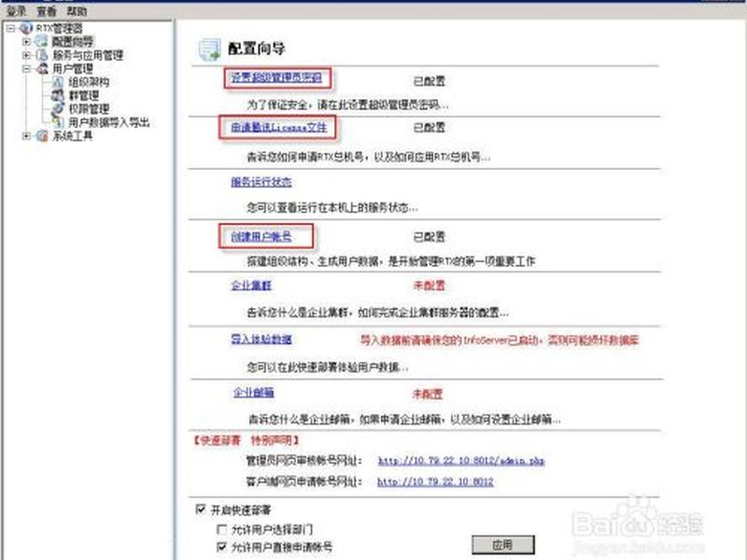Collapse the 用户管理 tree node

tap(26, 69)
